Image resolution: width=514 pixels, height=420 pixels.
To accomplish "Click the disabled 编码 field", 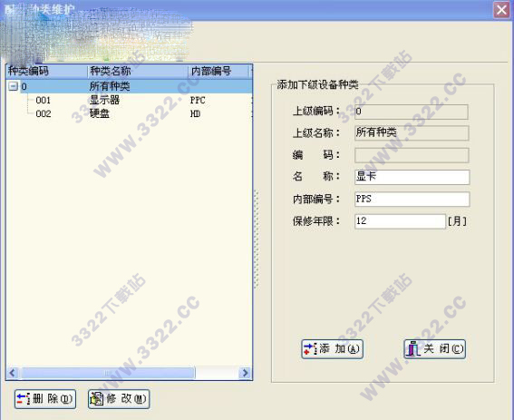I will pos(412,155).
